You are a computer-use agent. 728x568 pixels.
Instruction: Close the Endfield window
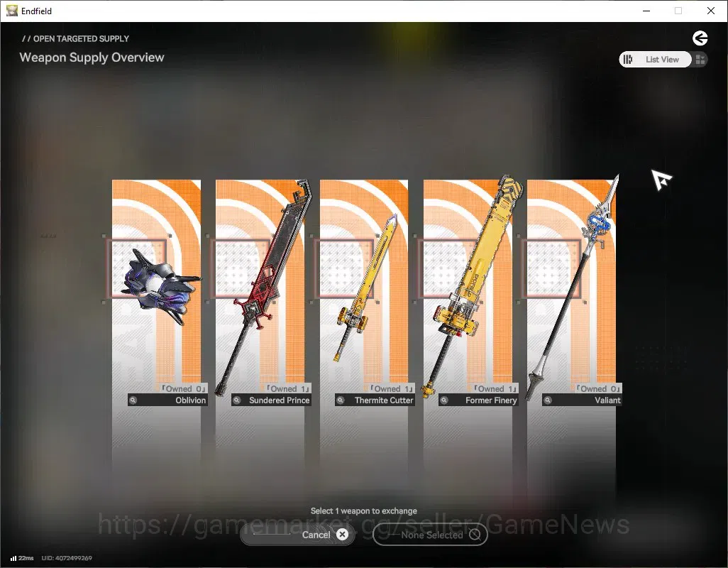[711, 11]
